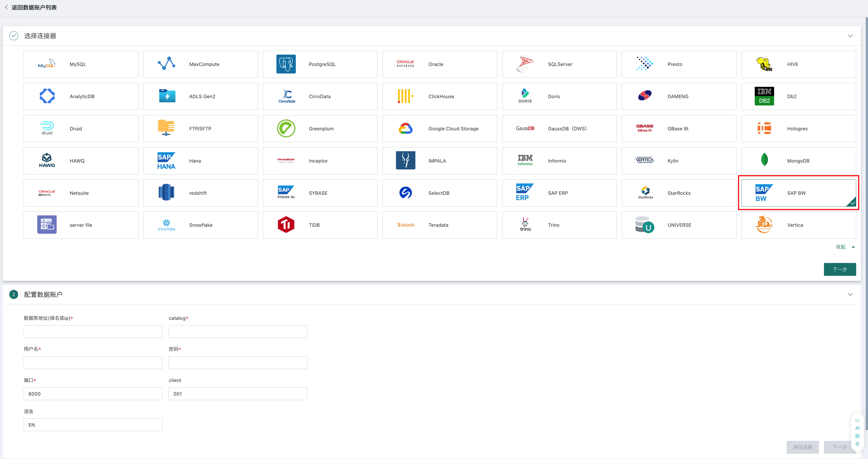
Task: Choose the MongoDB green leaf icon
Action: pos(764,160)
